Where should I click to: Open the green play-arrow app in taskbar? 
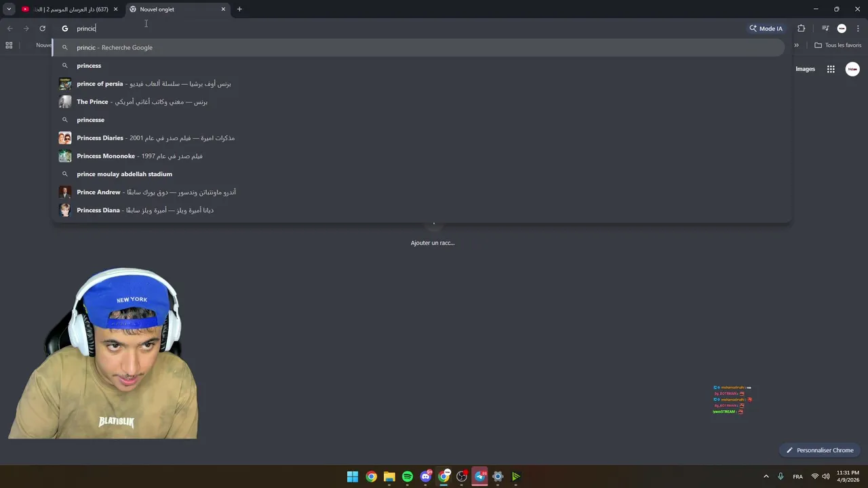pos(516,476)
